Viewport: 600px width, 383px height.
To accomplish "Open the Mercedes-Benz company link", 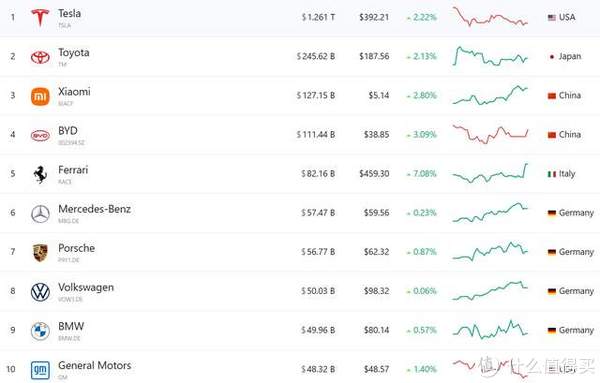I will (x=95, y=209).
